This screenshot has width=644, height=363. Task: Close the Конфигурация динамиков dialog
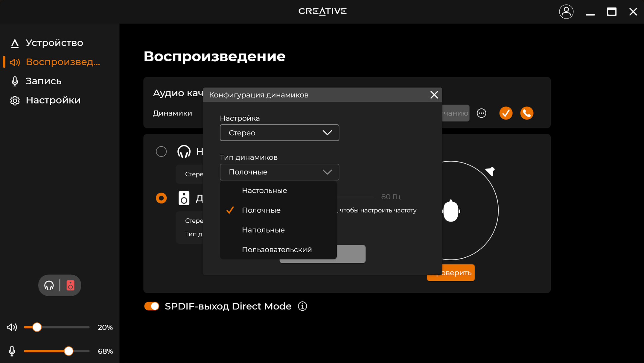click(x=434, y=95)
